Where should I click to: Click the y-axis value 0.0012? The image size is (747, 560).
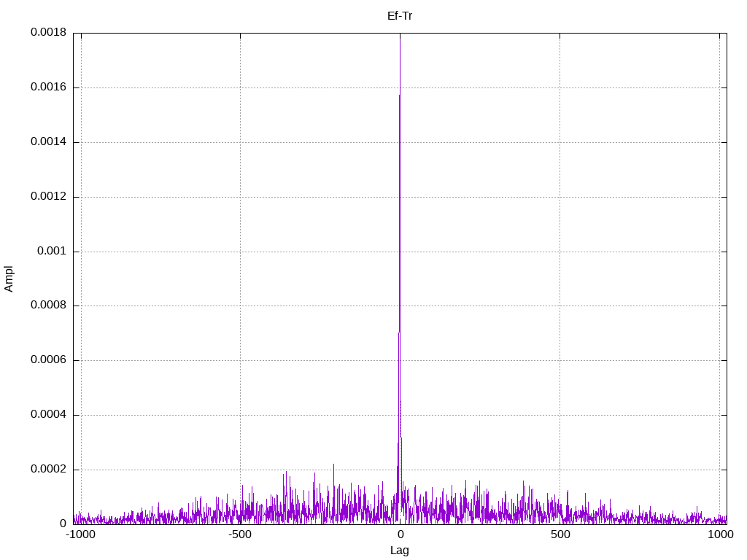pos(49,196)
